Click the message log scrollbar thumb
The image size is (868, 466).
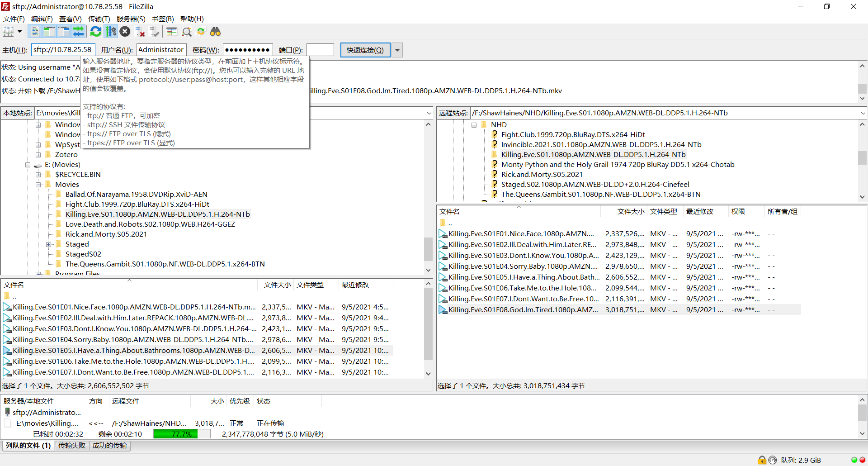(862, 89)
